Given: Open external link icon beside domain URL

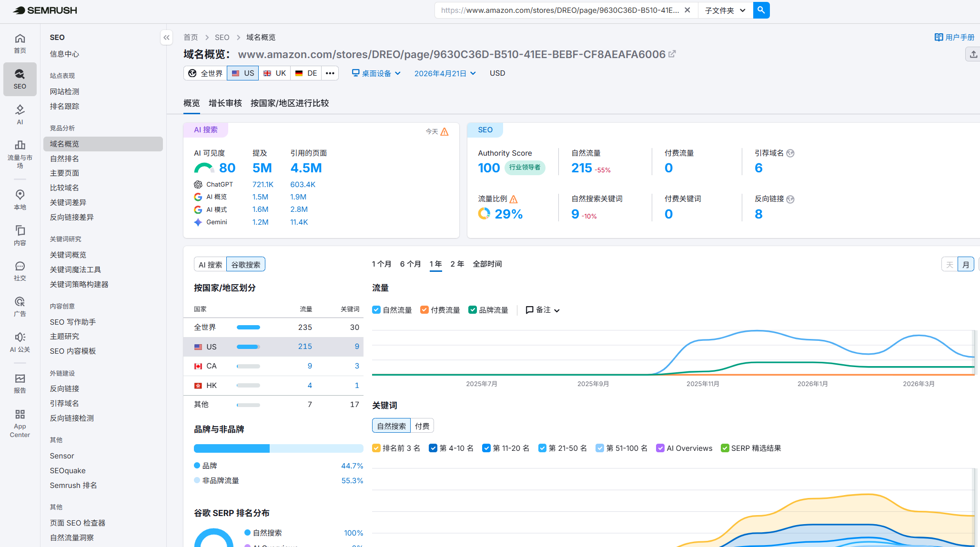Looking at the screenshot, I should [672, 54].
